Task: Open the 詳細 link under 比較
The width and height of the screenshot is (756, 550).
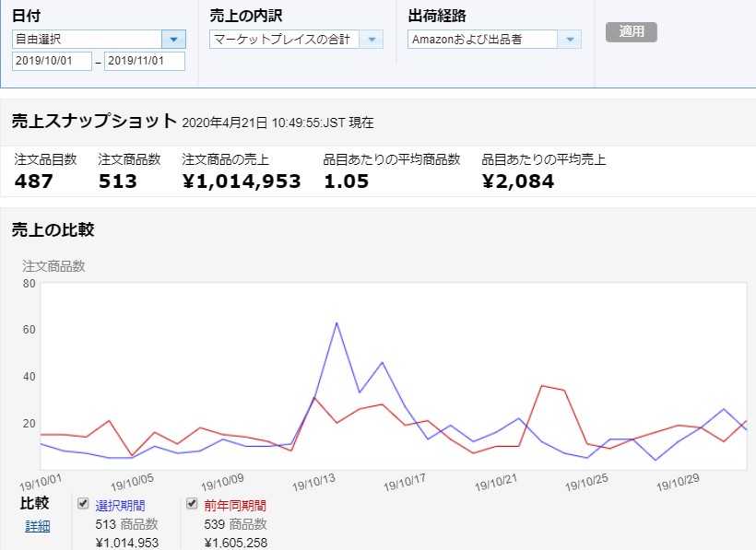Action: [38, 526]
